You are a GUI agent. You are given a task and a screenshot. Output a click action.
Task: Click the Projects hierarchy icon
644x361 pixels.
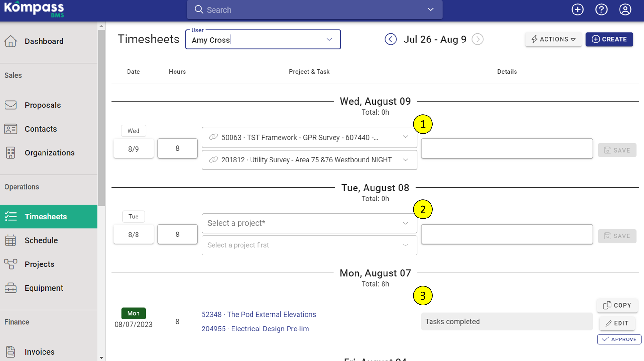(11, 264)
